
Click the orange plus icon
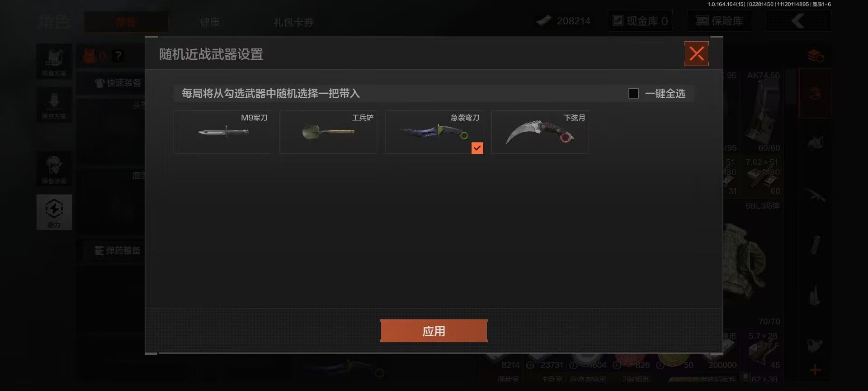click(815, 370)
